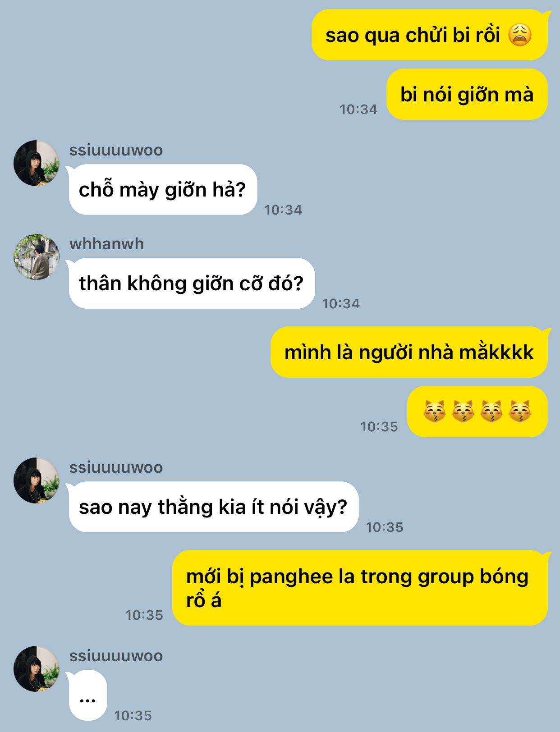This screenshot has width=560, height=732.
Task: Tap the last kissing cat emoji
Action: (x=520, y=412)
